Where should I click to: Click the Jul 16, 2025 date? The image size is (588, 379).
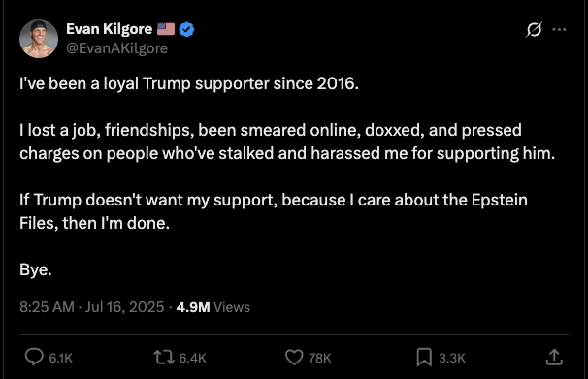[x=124, y=307]
